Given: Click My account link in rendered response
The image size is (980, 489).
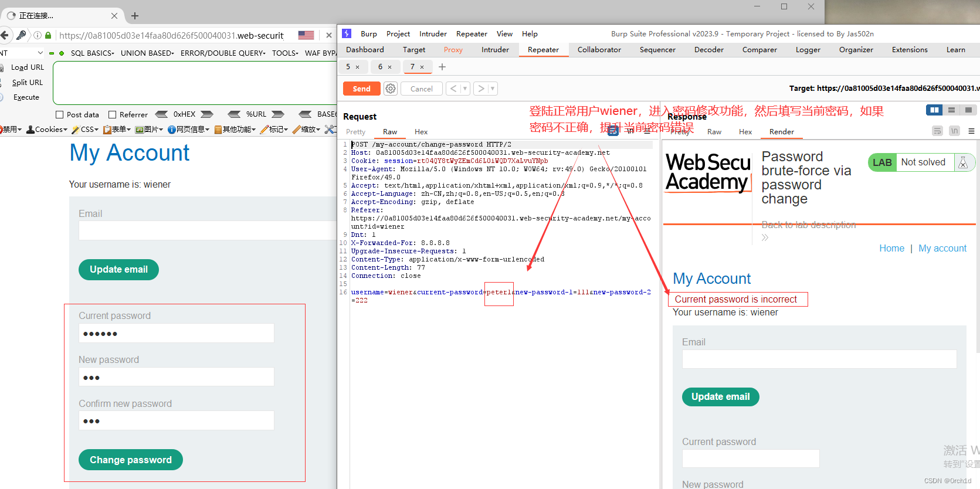Looking at the screenshot, I should [942, 248].
